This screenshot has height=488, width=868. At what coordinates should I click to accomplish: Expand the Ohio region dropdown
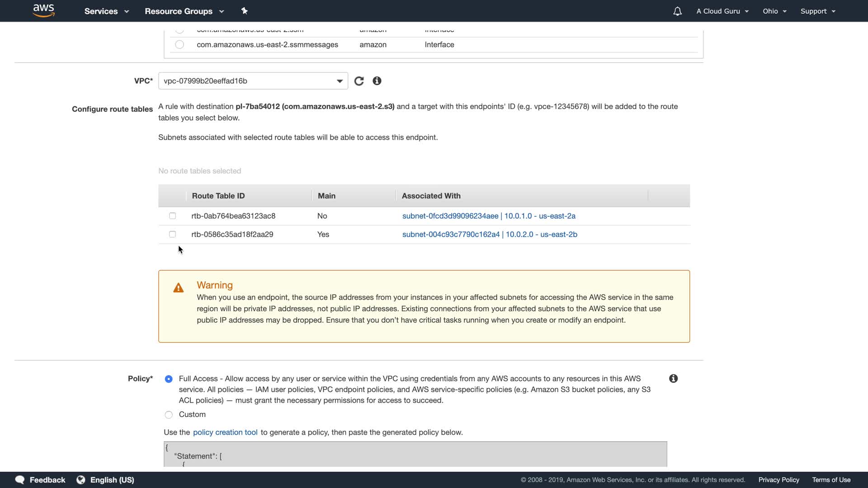[x=774, y=11]
